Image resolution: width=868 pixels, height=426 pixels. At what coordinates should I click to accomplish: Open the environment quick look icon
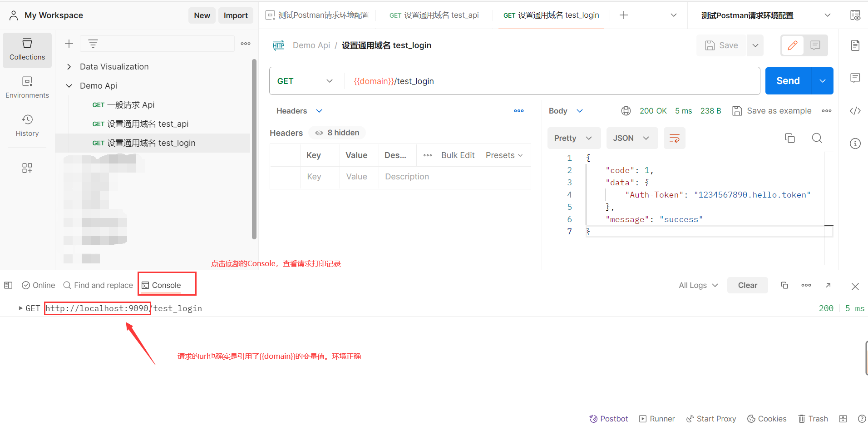pyautogui.click(x=855, y=15)
